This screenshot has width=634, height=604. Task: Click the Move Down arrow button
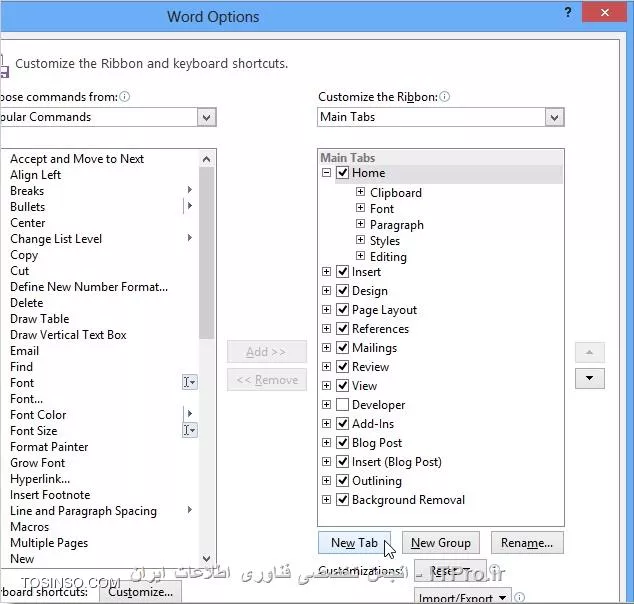pos(590,378)
